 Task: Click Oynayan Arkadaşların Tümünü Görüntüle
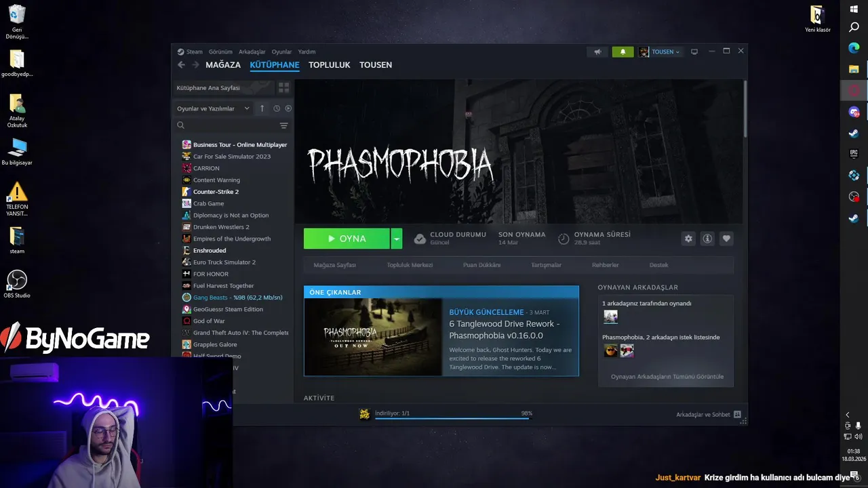click(x=667, y=377)
